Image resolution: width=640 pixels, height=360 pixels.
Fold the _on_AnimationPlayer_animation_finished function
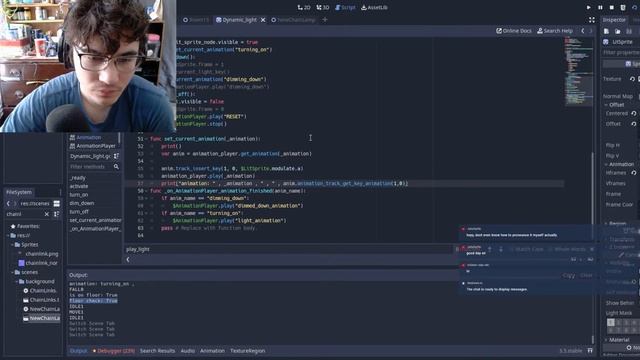pyautogui.click(x=146, y=191)
